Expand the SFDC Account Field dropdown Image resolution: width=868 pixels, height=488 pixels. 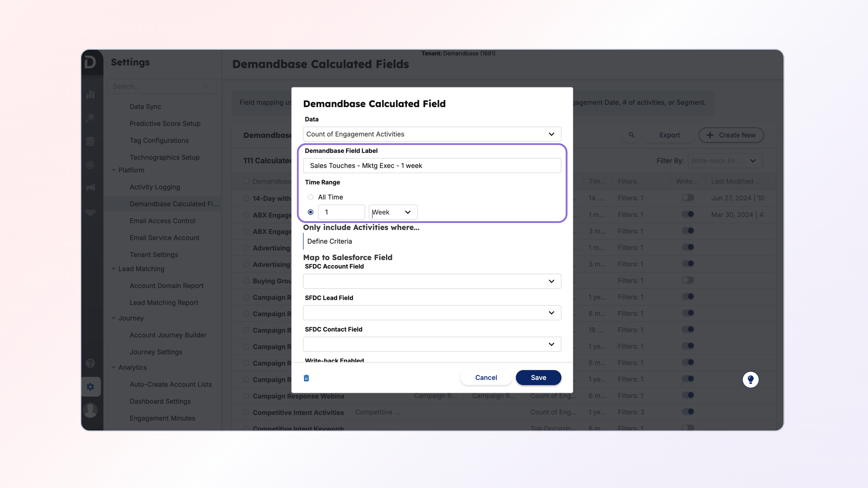pyautogui.click(x=432, y=281)
